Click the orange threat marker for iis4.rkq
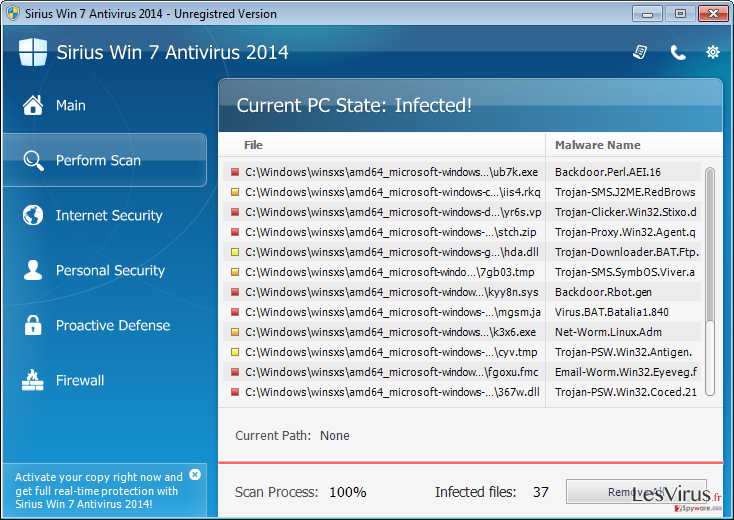 235,192
